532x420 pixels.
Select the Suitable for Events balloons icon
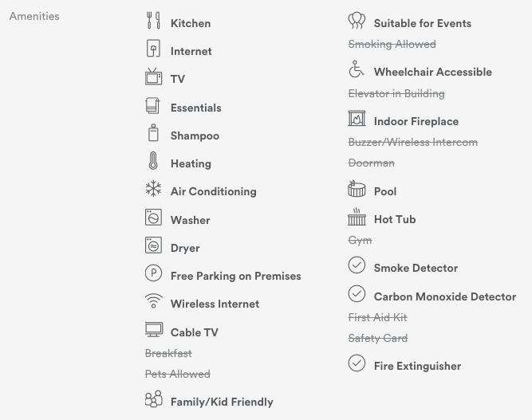pos(357,21)
